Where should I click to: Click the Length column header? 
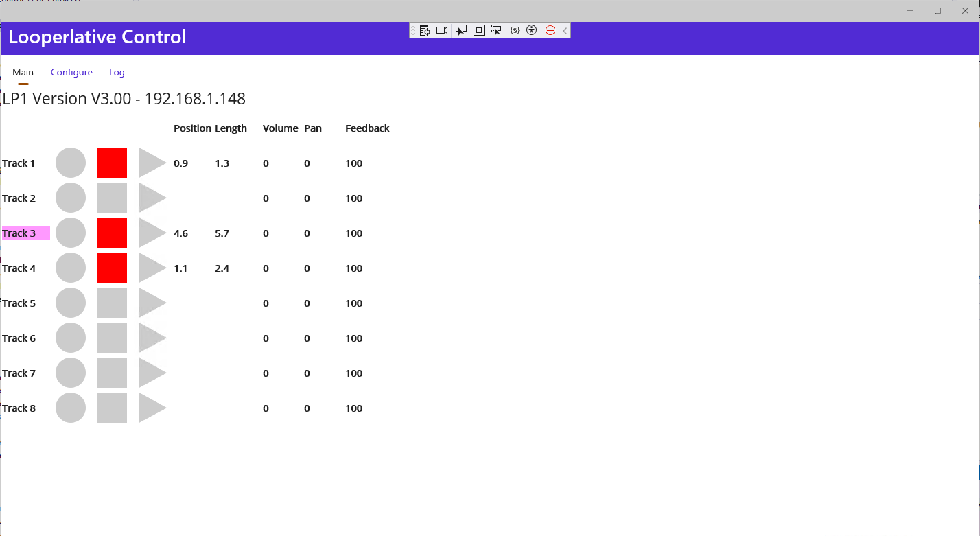(231, 128)
